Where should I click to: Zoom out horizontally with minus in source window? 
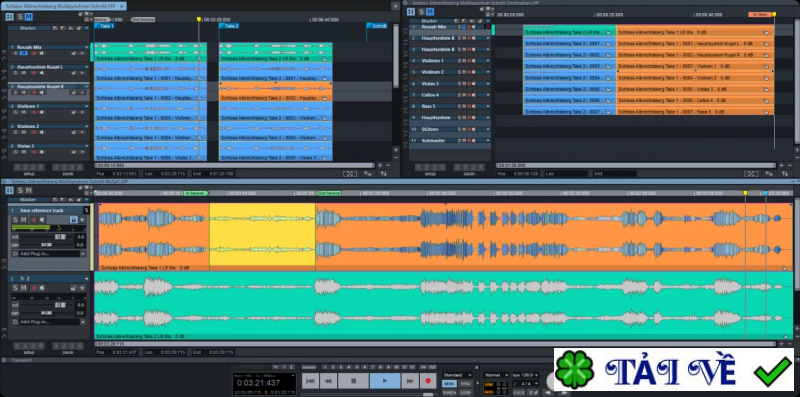point(388,165)
